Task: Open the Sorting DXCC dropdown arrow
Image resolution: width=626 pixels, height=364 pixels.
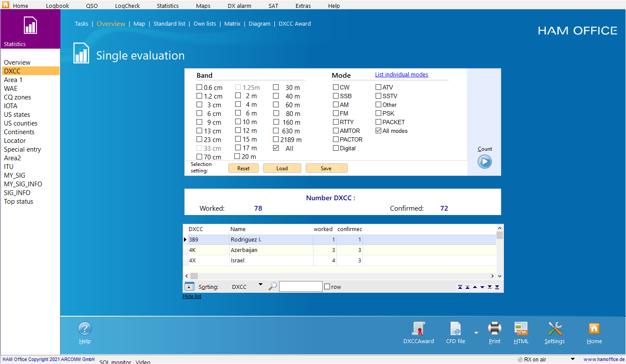Action: [x=260, y=285]
